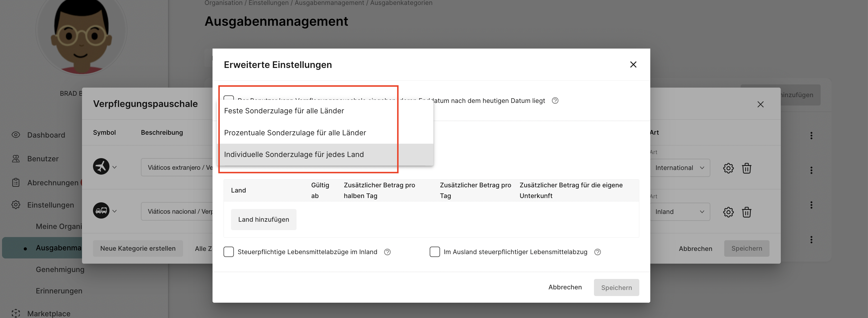The height and width of the screenshot is (318, 868).
Task: Click help icon next to end date option
Action: (x=555, y=101)
